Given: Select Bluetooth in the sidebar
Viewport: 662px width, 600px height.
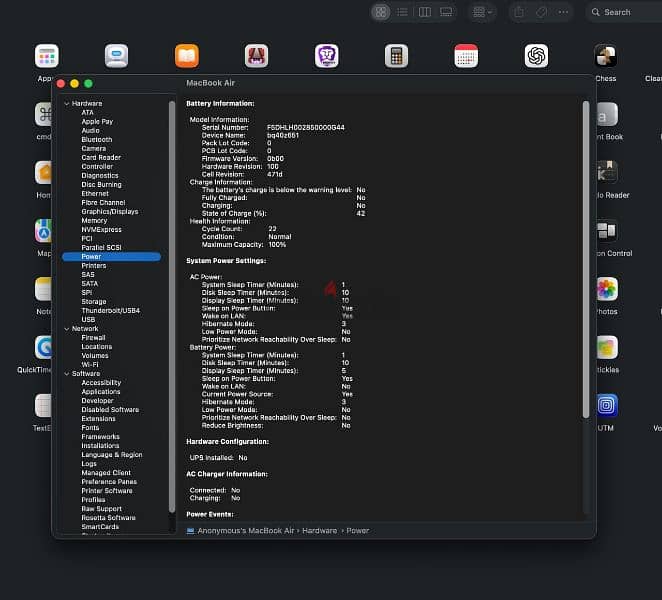Looking at the screenshot, I should pyautogui.click(x=97, y=139).
